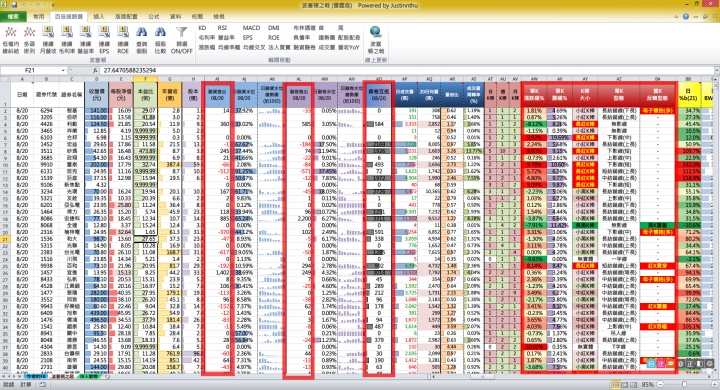This screenshot has width=720, height=390.
Task: Click the EPS jump button in ribbon
Action: pos(248,37)
